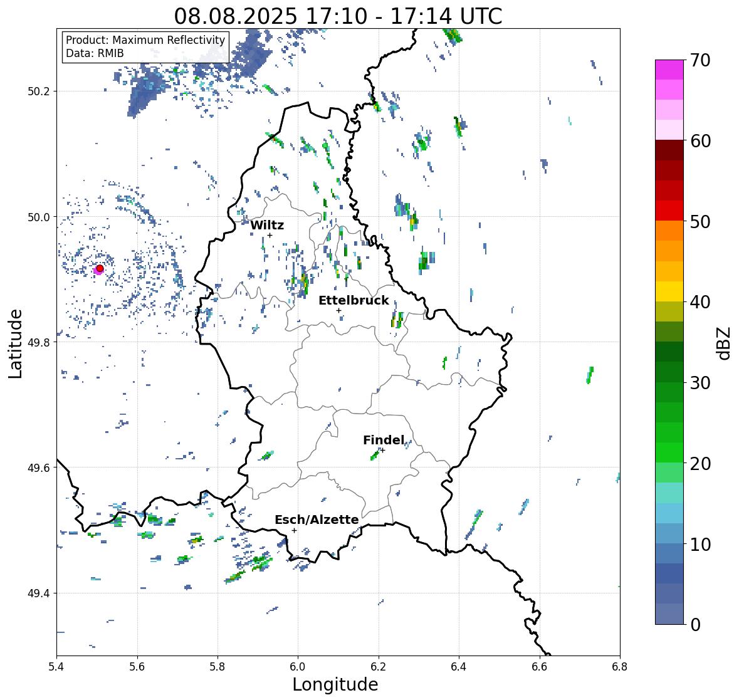
Task: Click the 6.8 longitude tick label
Action: pos(620,667)
